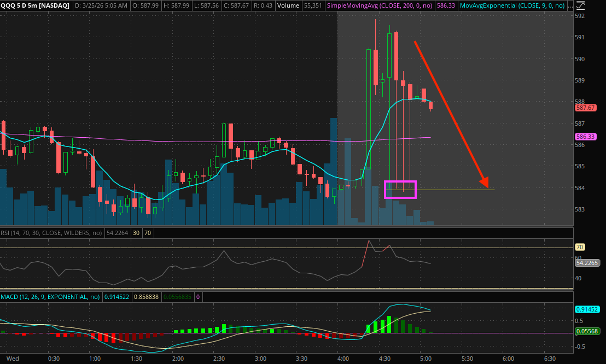Click the 0:30 time axis label

[54, 359]
